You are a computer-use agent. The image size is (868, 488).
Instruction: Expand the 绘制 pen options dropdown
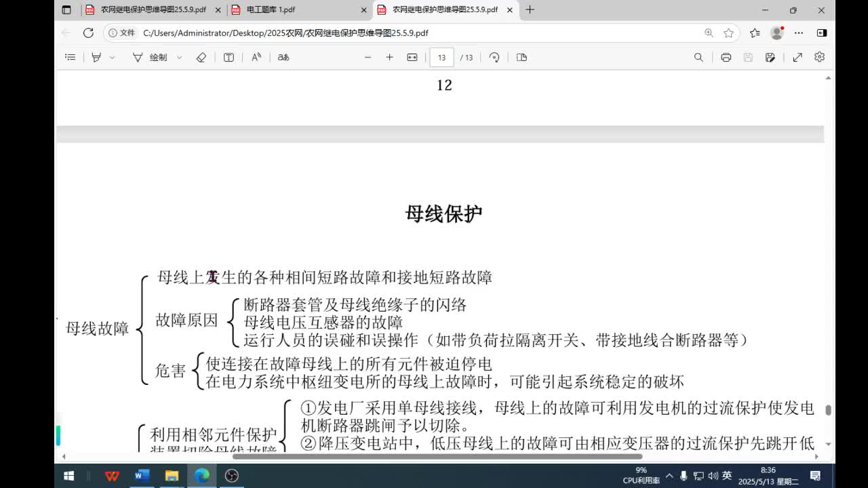179,58
